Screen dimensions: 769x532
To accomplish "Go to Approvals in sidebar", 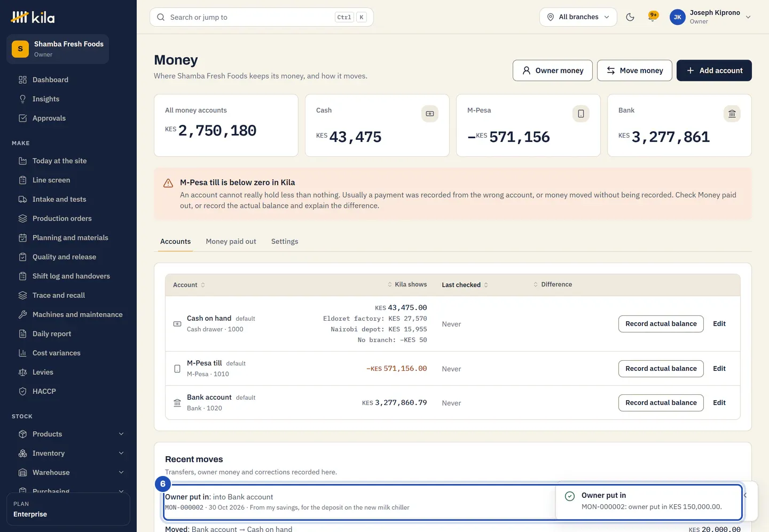I will [68, 118].
